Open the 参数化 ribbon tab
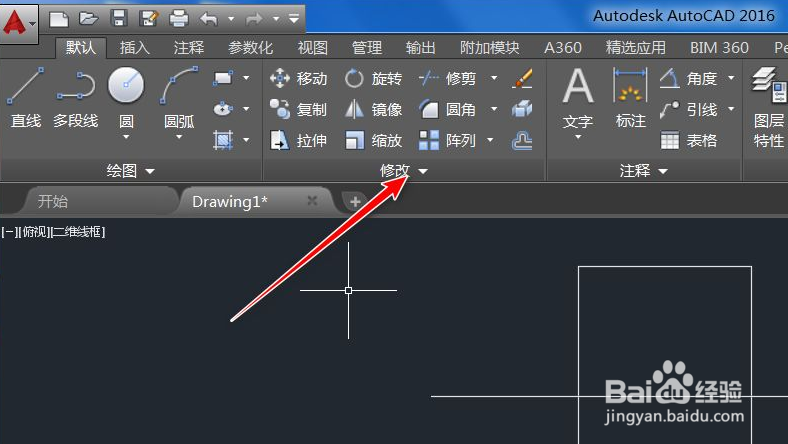Image resolution: width=788 pixels, height=444 pixels. 251,48
